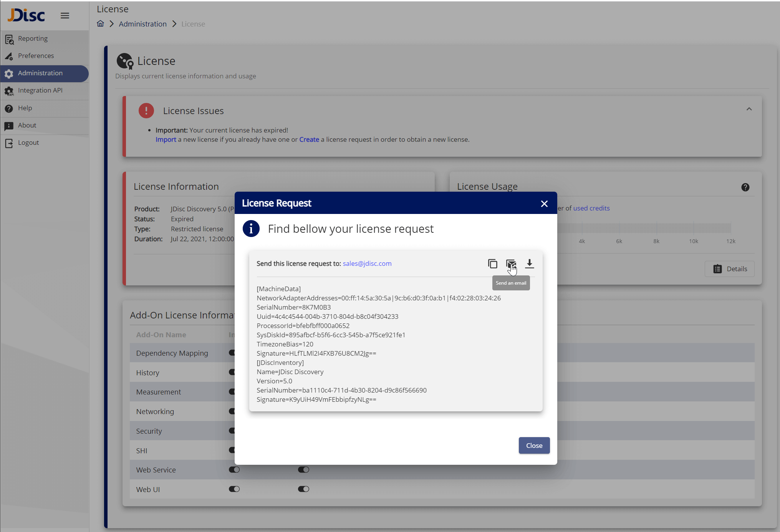This screenshot has height=532, width=780.
Task: Click the sales@jdisc.com email link
Action: point(367,264)
